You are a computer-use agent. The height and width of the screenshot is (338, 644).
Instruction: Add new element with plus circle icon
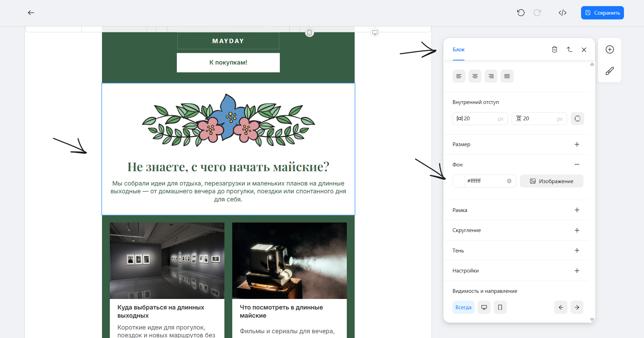coord(610,50)
